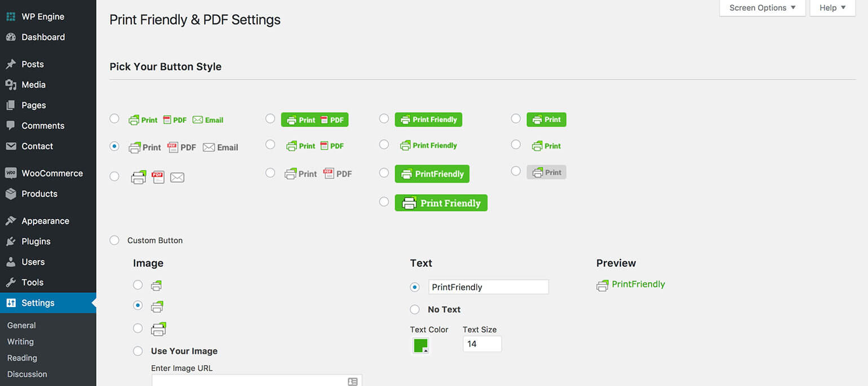Click the image picker icon in the Image URL field
Image resolution: width=868 pixels, height=386 pixels.
click(353, 381)
